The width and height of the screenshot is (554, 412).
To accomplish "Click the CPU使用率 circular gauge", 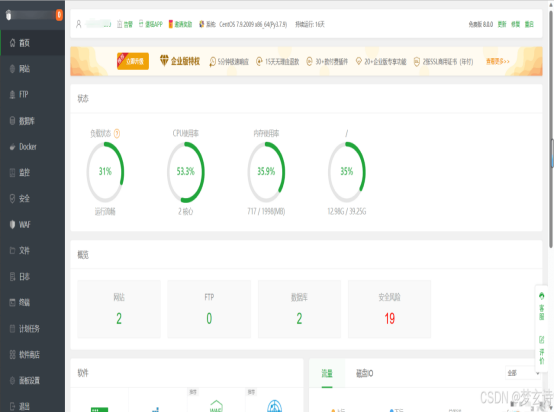I will [186, 172].
